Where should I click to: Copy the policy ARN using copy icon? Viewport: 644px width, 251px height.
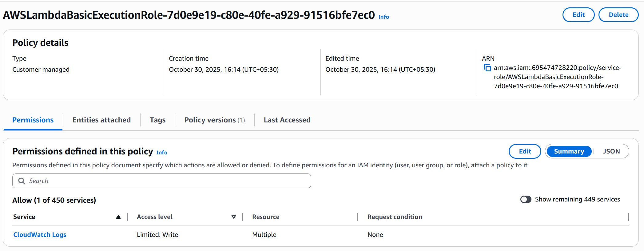point(487,68)
